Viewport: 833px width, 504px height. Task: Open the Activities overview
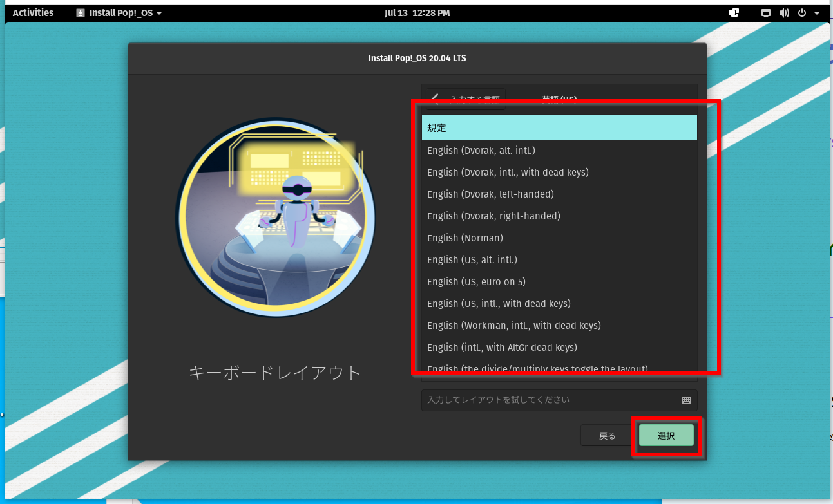pyautogui.click(x=33, y=12)
